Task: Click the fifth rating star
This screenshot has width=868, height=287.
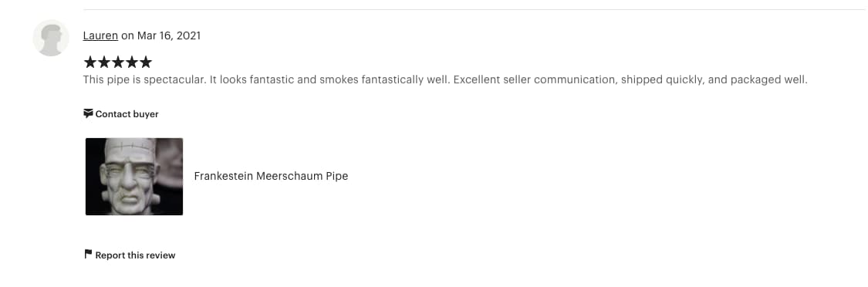Action: coord(145,62)
